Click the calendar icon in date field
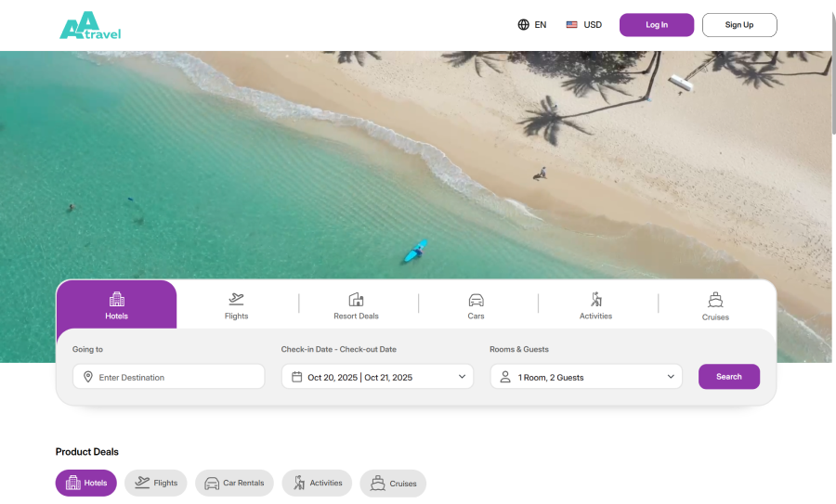Image resolution: width=836 pixels, height=504 pixels. 297,377
